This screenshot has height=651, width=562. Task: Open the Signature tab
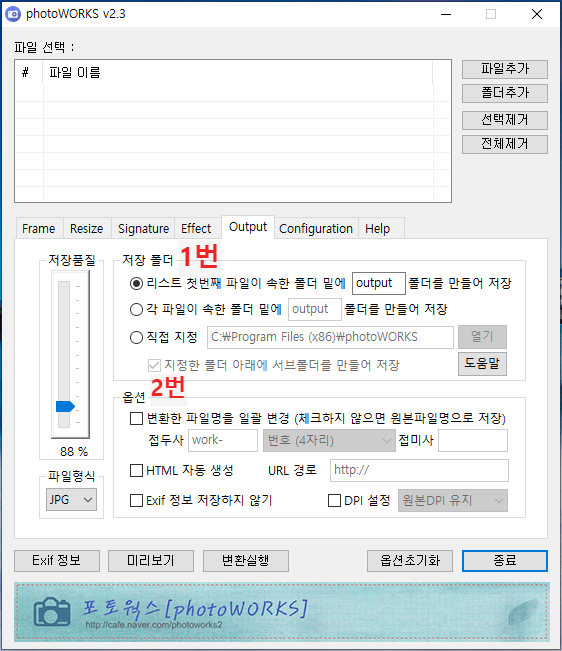click(x=143, y=228)
